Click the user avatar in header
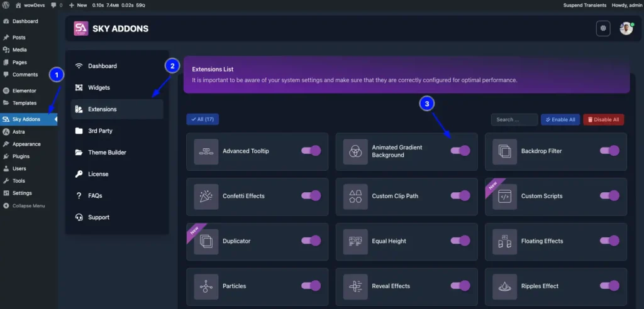The height and width of the screenshot is (309, 644). pos(626,28)
